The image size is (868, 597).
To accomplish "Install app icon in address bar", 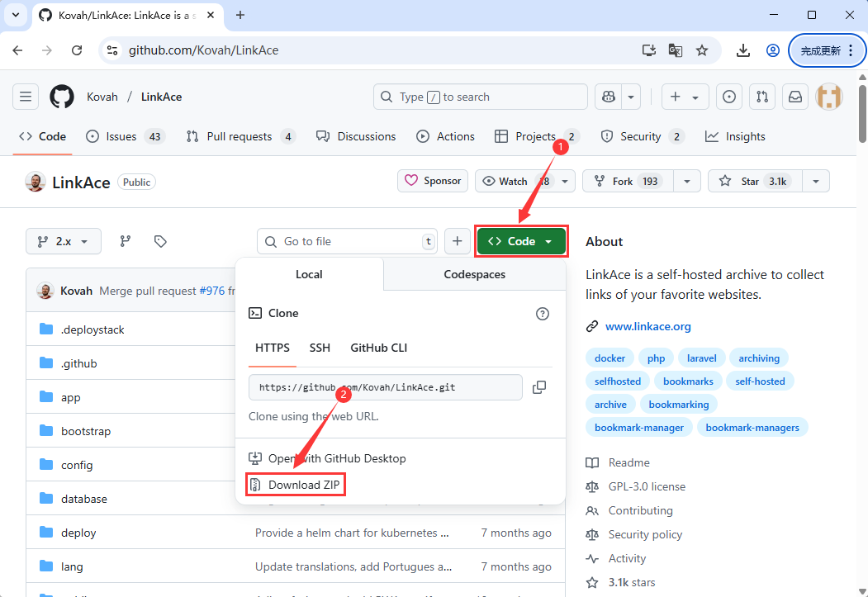I will pyautogui.click(x=649, y=50).
